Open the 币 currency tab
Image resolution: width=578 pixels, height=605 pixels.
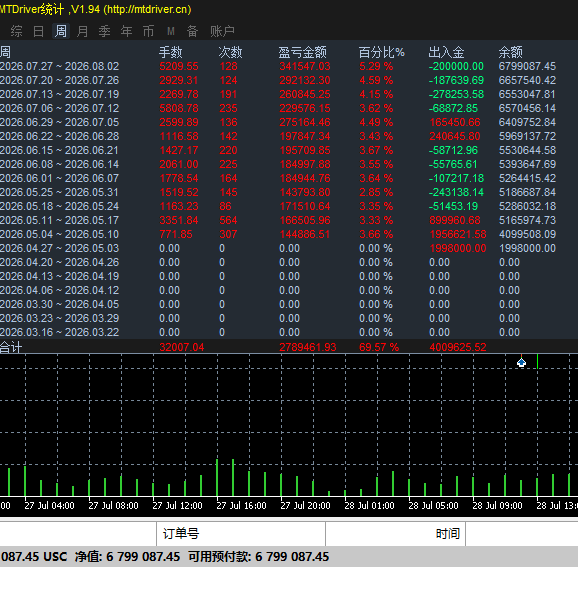click(149, 31)
